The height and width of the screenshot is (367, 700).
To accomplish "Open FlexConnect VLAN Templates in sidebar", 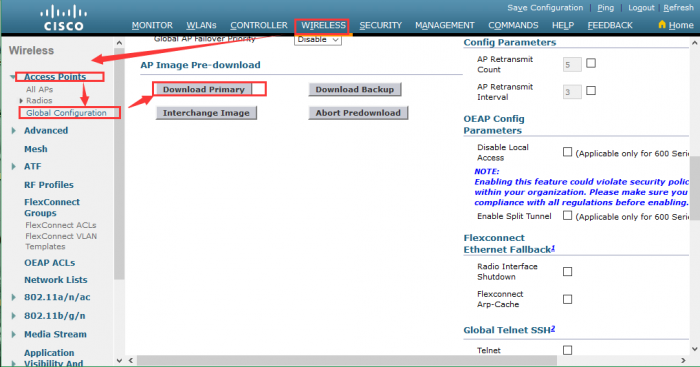I will tap(61, 241).
